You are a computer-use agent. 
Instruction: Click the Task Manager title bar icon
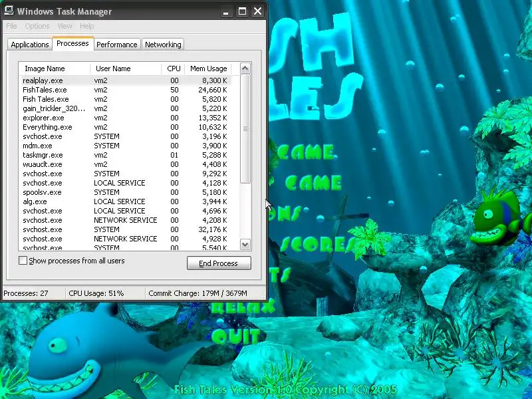coord(9,11)
